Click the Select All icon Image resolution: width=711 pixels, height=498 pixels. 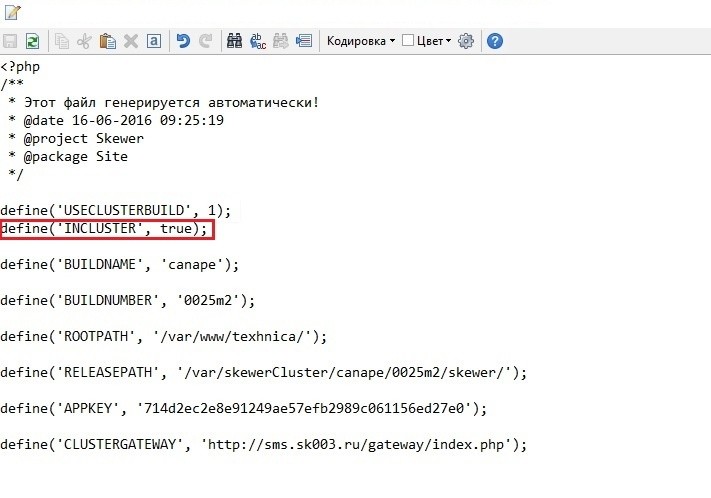pos(153,41)
